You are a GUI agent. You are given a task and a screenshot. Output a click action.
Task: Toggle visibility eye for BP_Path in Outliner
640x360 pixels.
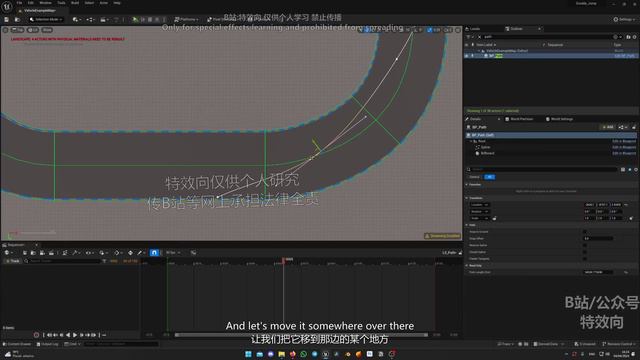(467, 56)
